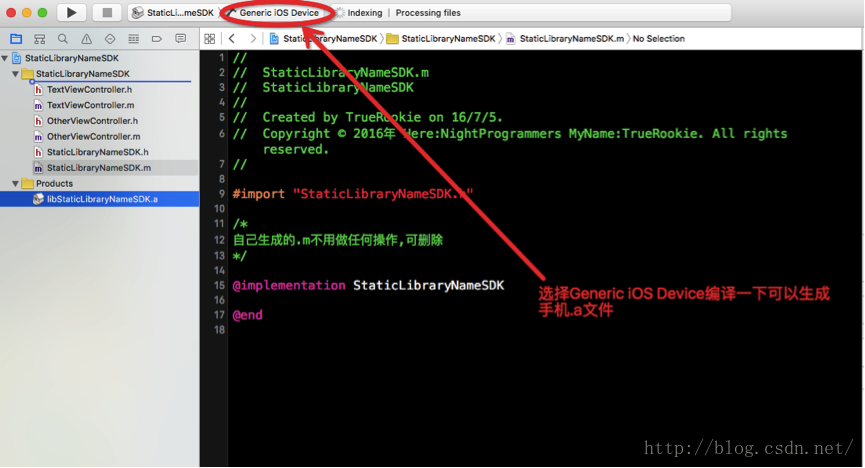865x468 pixels.
Task: Go forward in editor history
Action: 253,38
